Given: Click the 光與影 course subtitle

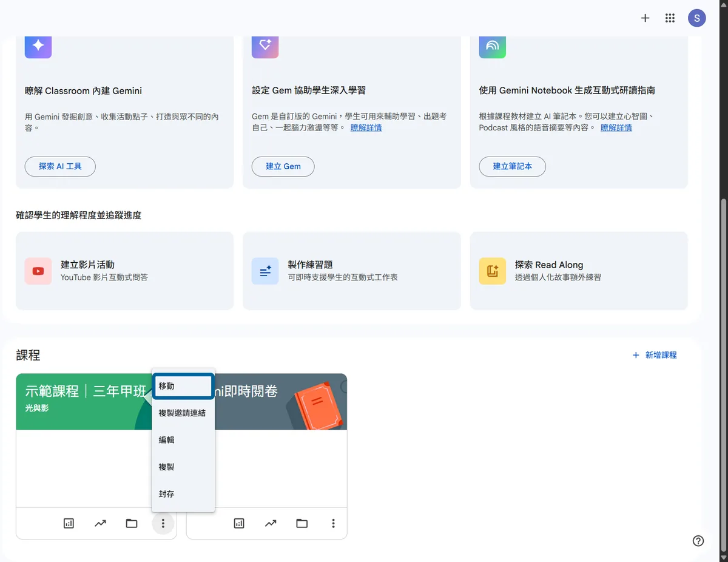Looking at the screenshot, I should tap(36, 408).
